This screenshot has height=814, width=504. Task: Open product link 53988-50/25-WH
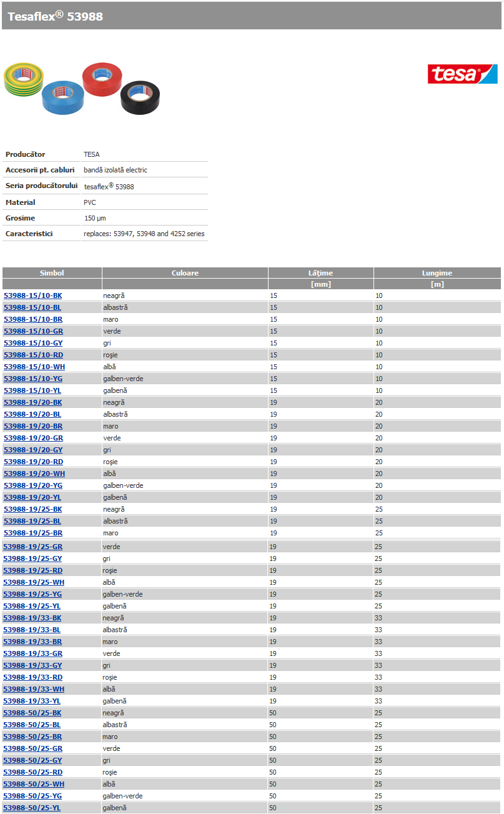34,784
